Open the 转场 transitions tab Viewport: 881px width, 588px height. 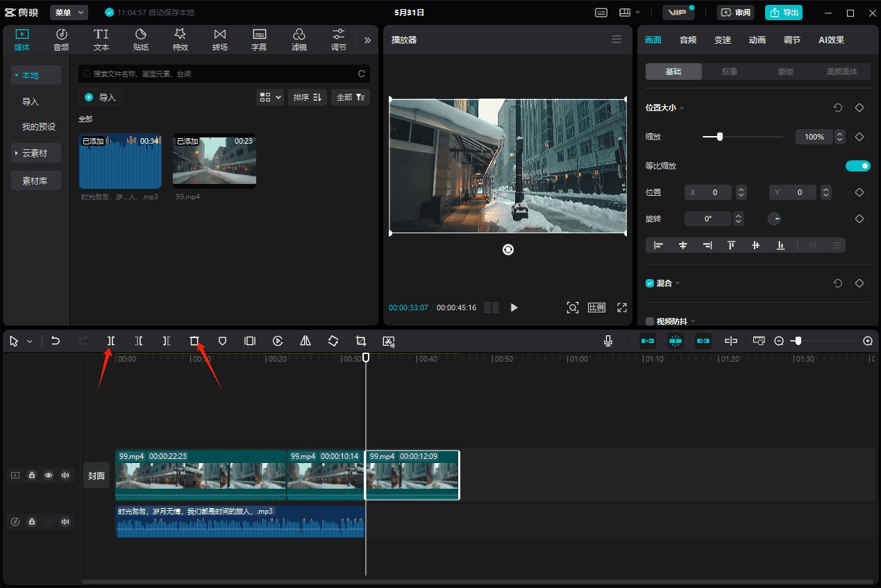click(x=220, y=40)
